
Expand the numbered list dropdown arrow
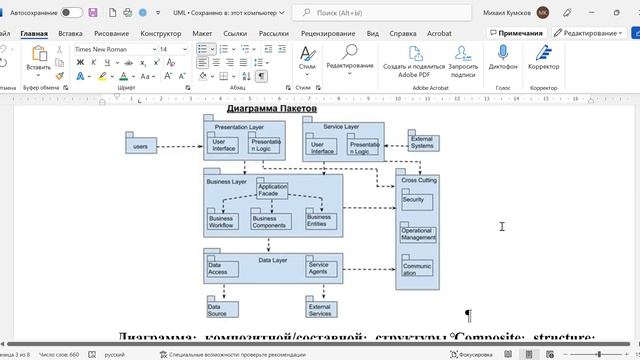[233, 49]
